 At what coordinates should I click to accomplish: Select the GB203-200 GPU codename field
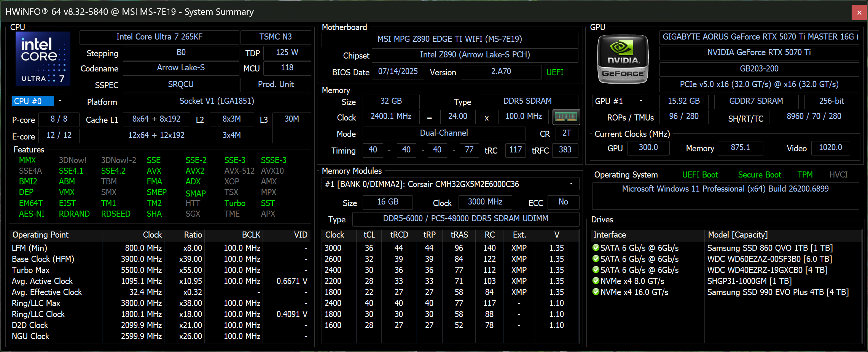[x=759, y=69]
